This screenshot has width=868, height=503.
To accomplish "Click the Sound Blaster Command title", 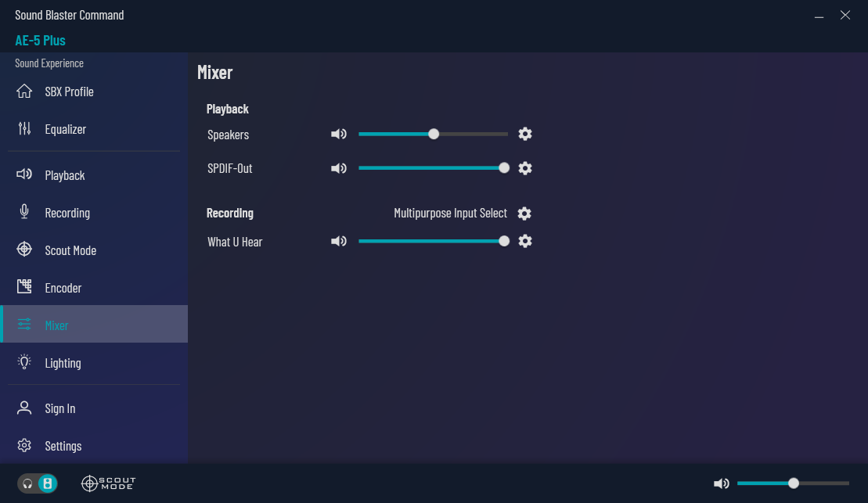I will tap(69, 15).
